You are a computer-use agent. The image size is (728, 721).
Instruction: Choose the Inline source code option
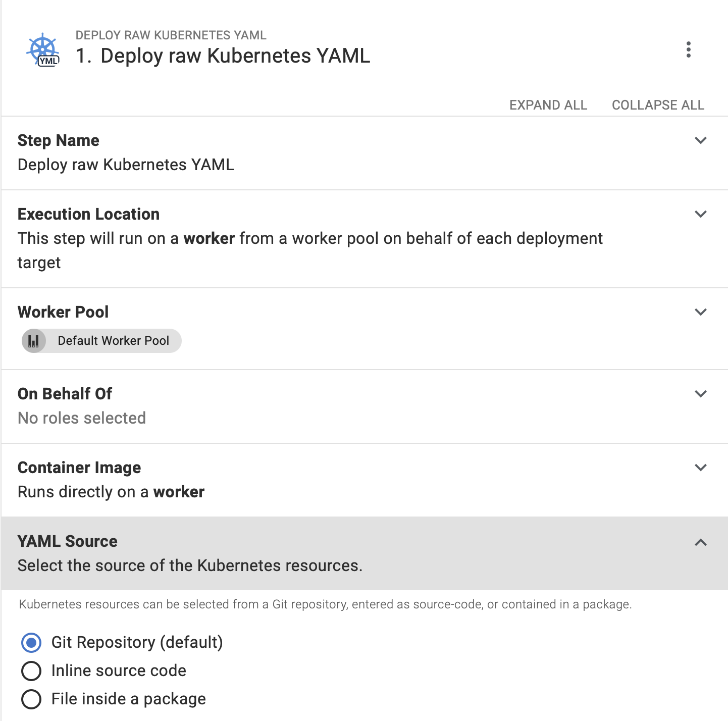click(x=31, y=671)
